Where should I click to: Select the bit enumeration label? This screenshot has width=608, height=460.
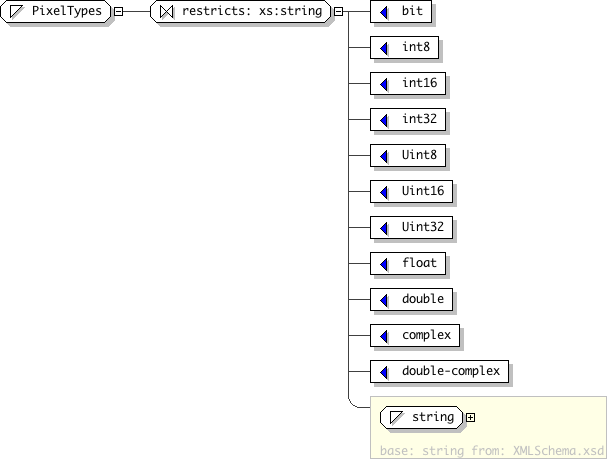click(412, 11)
